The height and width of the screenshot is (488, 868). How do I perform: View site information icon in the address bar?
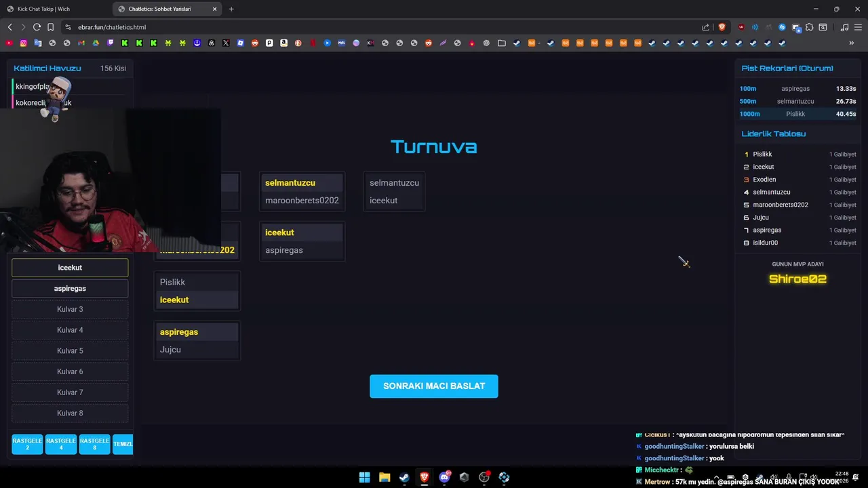click(68, 27)
